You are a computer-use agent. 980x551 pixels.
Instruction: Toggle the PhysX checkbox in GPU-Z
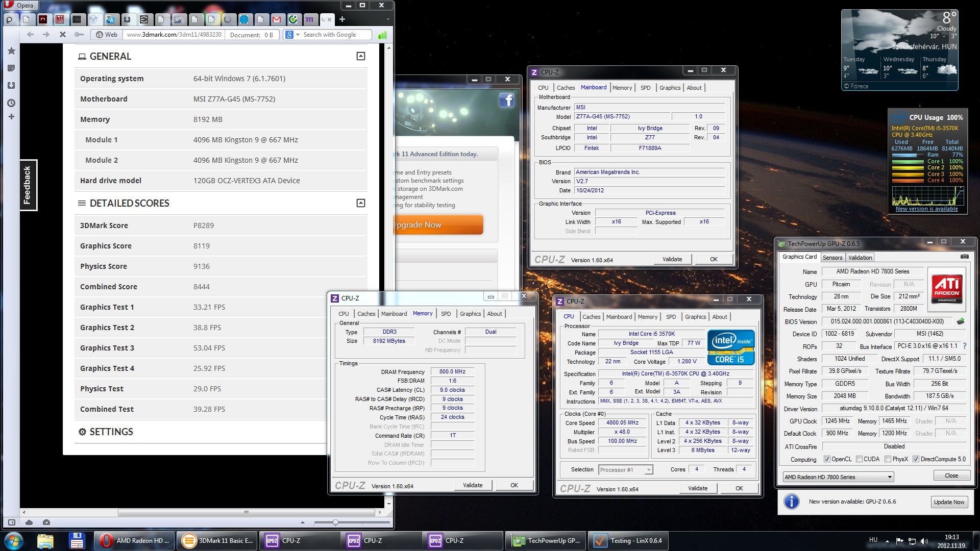point(888,459)
